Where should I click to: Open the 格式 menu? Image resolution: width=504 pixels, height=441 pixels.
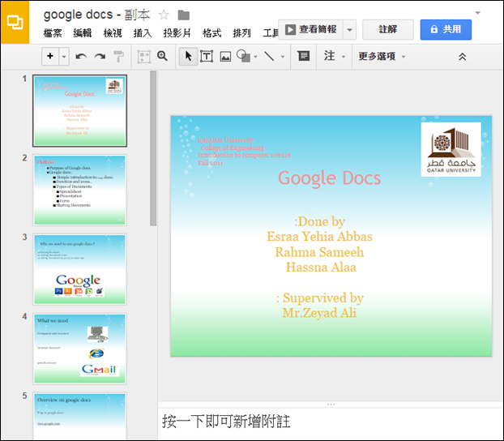point(211,32)
